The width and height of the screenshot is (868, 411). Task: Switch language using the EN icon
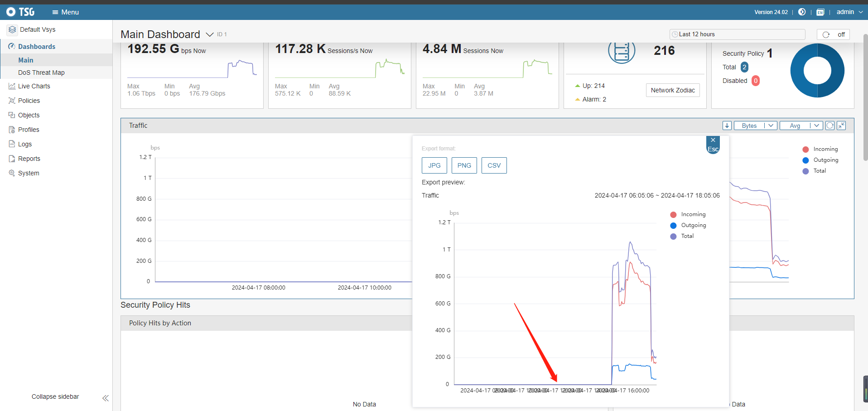click(x=820, y=12)
